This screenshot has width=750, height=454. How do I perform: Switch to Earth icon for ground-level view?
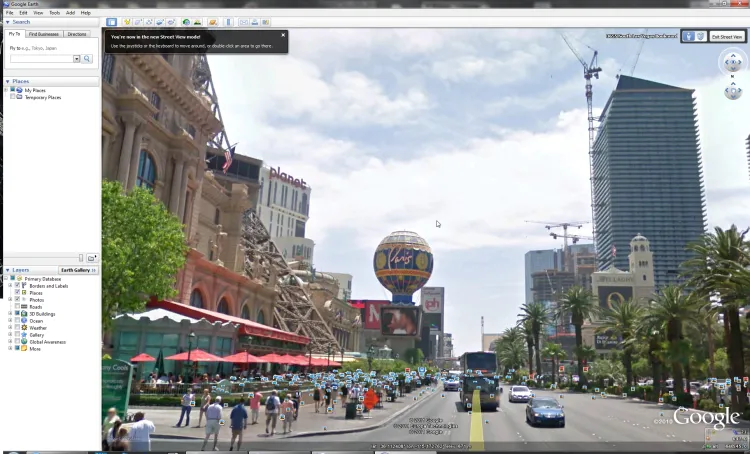(702, 36)
